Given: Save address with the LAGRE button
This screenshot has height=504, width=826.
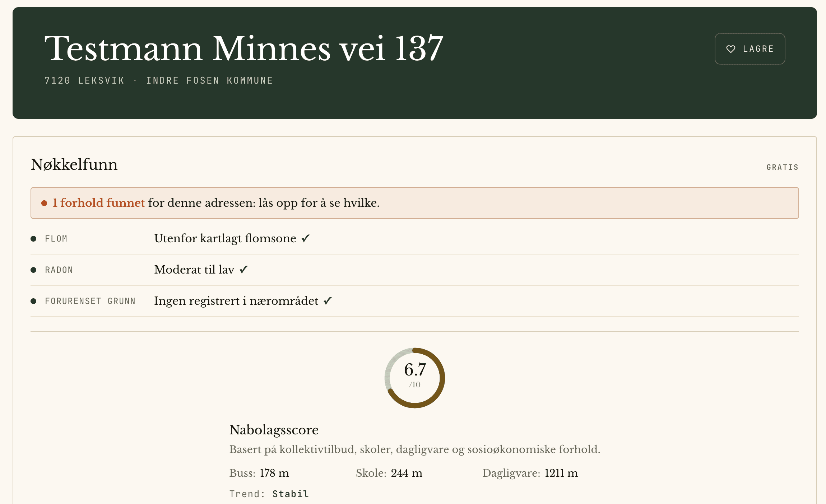Looking at the screenshot, I should pos(750,49).
